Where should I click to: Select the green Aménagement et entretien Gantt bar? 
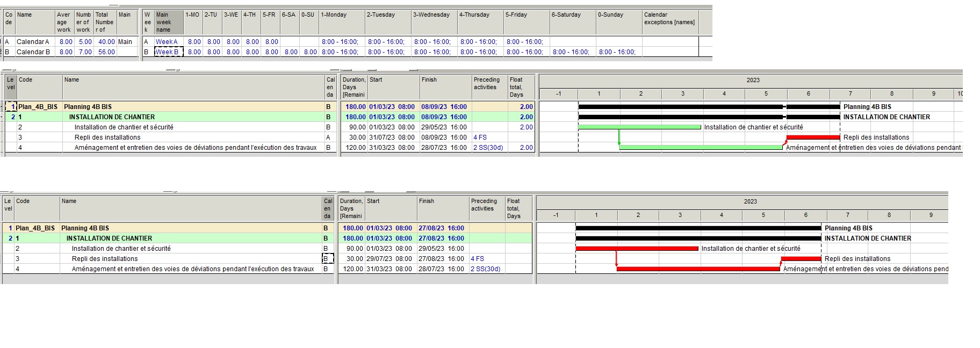coord(701,147)
